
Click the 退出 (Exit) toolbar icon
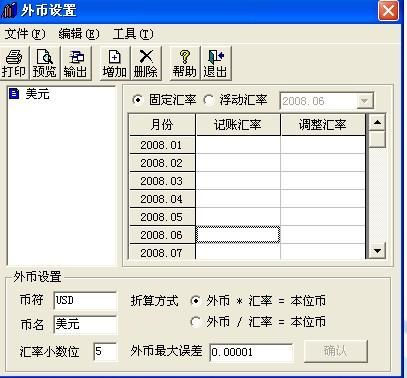point(216,63)
